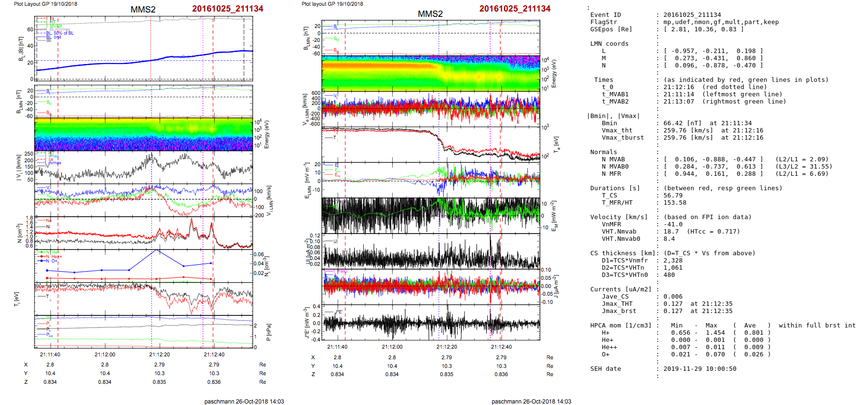This screenshot has width=868, height=405.
Task: Click the GSEpos vector [ 2.81, 10.36, 0.83 ]
Action: (x=703, y=29)
